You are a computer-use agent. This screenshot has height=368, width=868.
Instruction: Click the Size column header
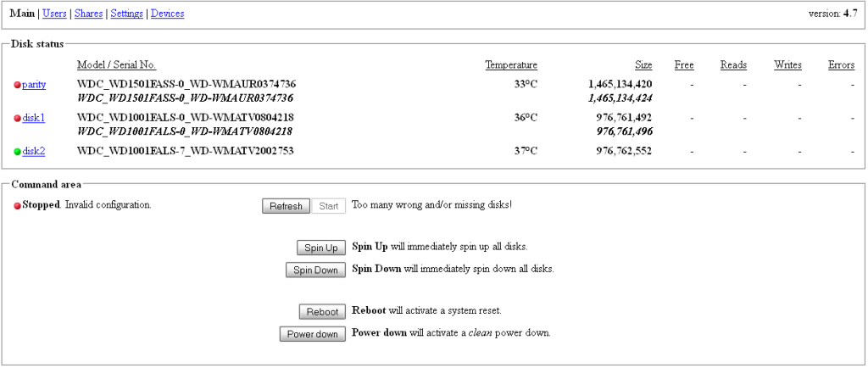643,65
